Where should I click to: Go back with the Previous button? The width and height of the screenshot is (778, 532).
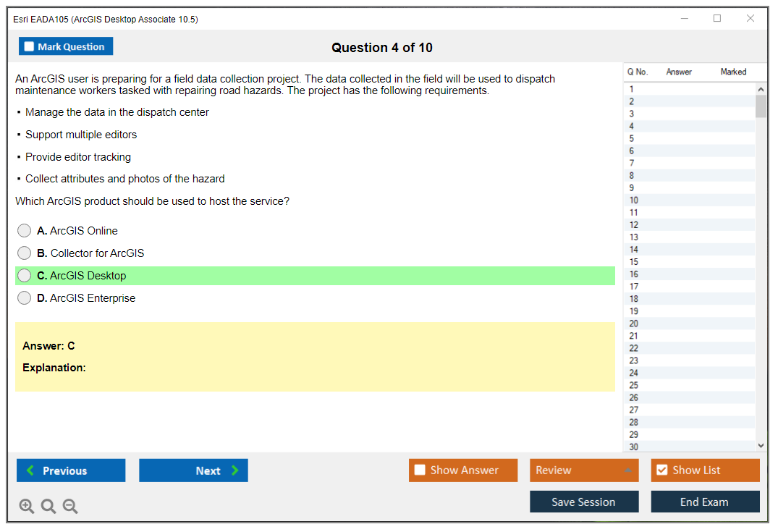71,470
